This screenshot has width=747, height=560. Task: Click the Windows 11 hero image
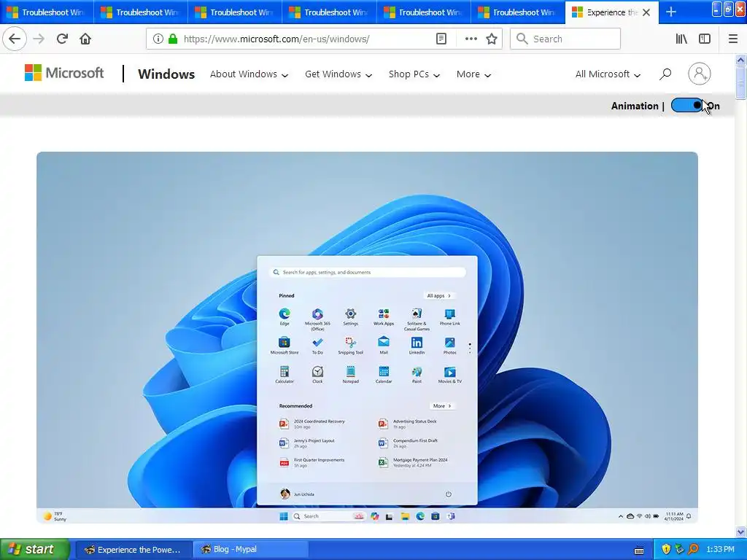pos(367,337)
